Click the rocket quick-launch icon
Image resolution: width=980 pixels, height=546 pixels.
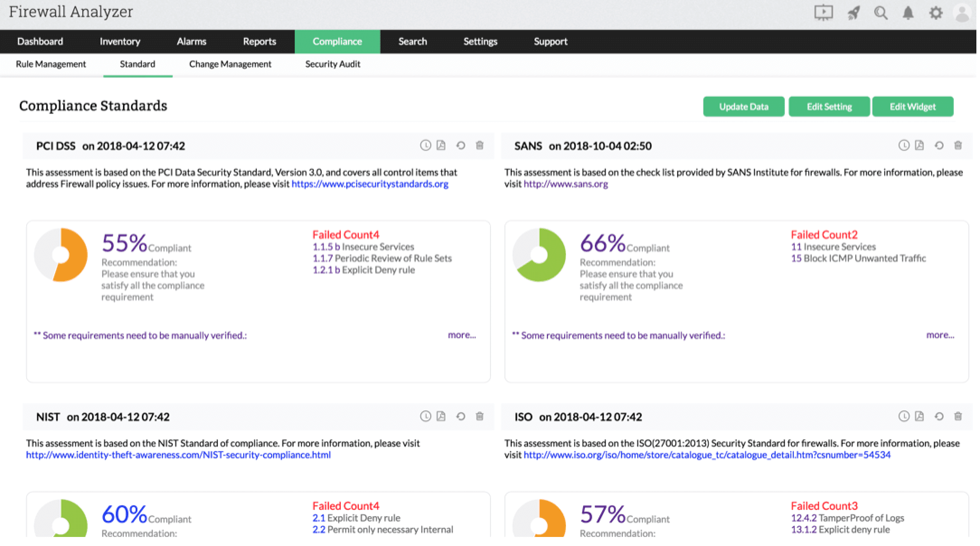click(853, 13)
